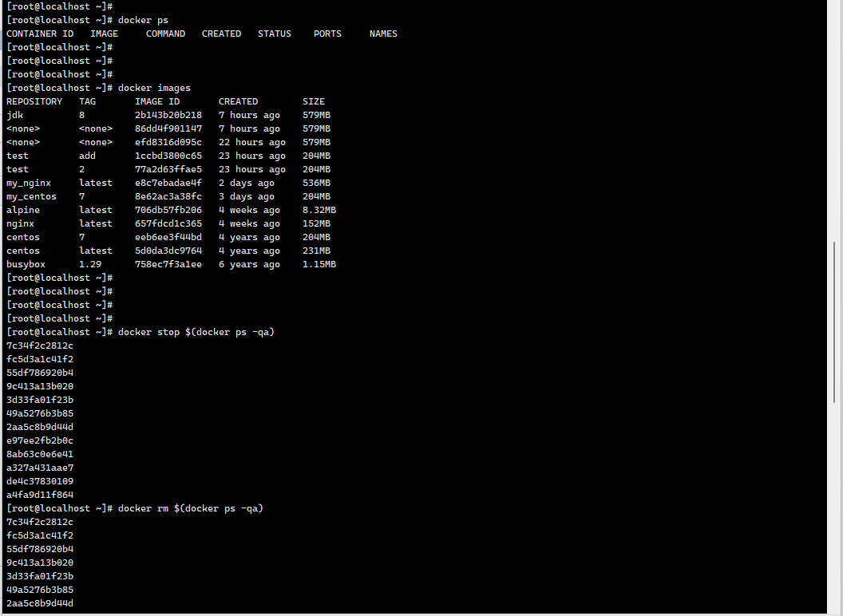Image resolution: width=843 pixels, height=616 pixels.
Task: Click the PORTS column header
Action: [x=327, y=34]
